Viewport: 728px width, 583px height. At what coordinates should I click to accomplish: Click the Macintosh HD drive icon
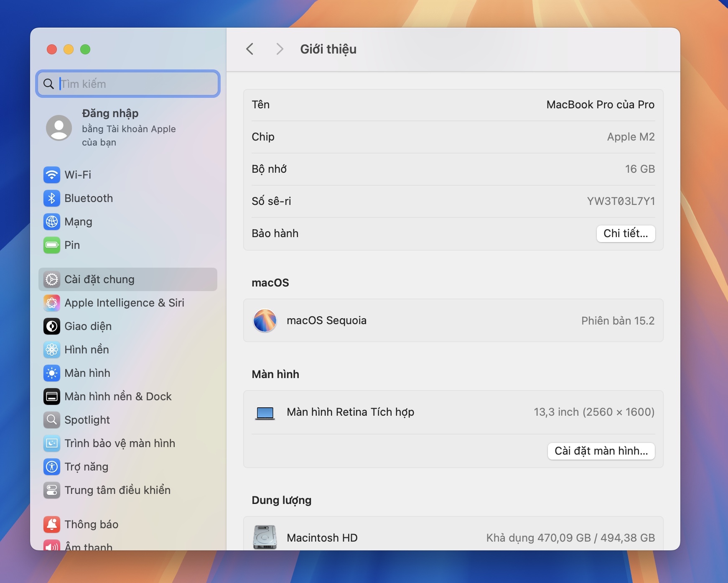coord(265,537)
